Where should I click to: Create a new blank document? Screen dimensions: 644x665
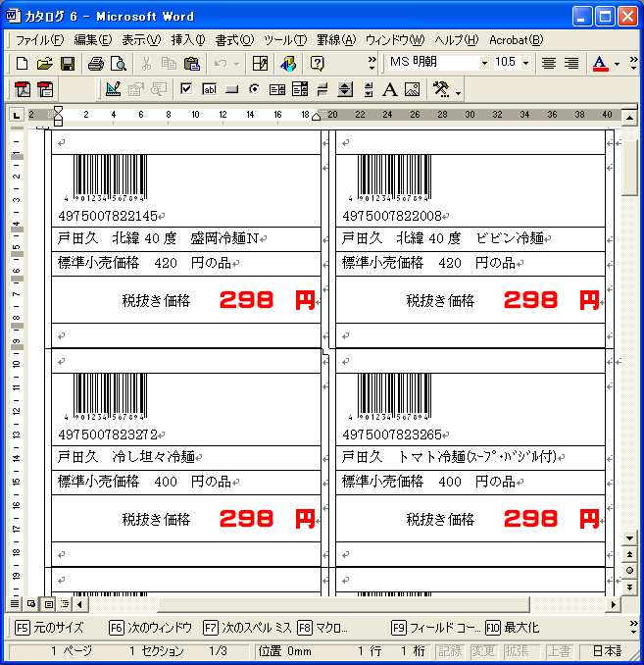(22, 64)
